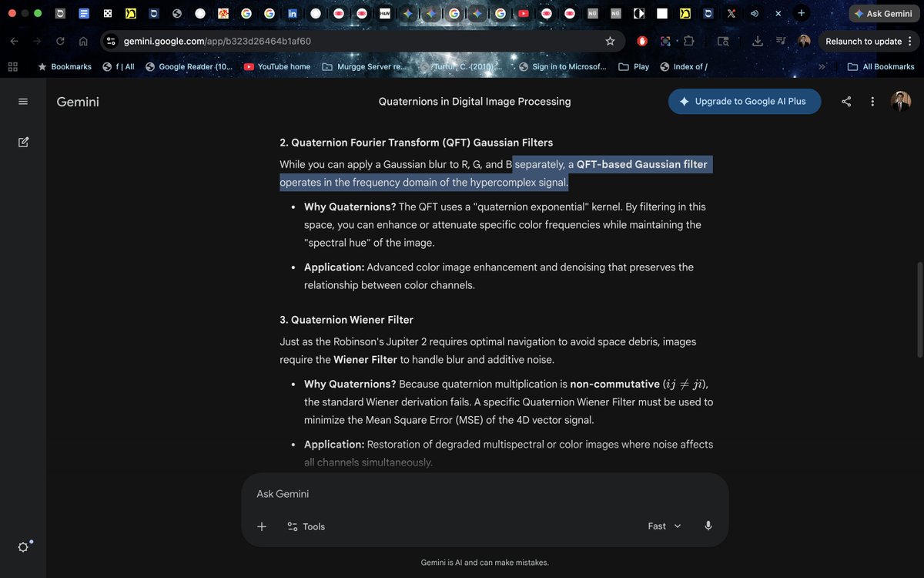
Task: Open the Google Reader bookmark
Action: [189, 67]
